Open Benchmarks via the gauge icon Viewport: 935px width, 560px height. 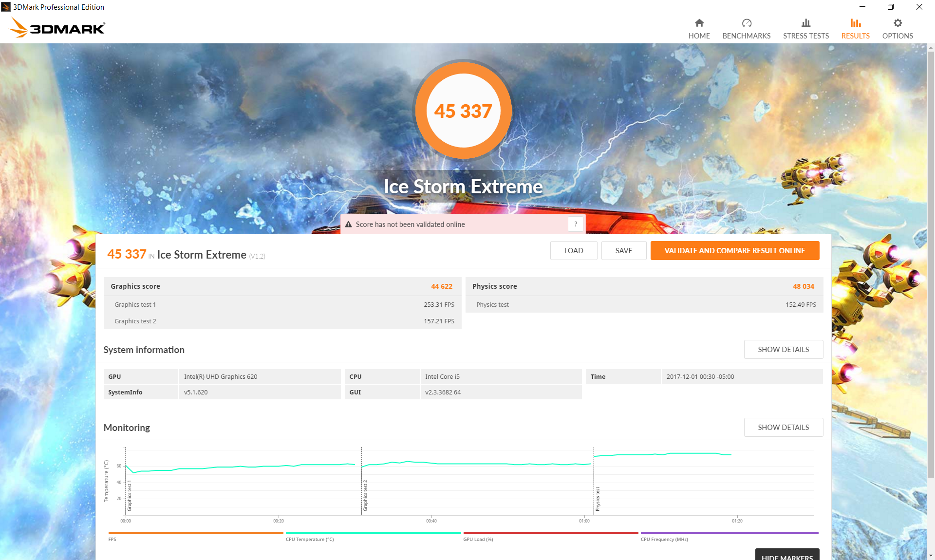click(746, 23)
